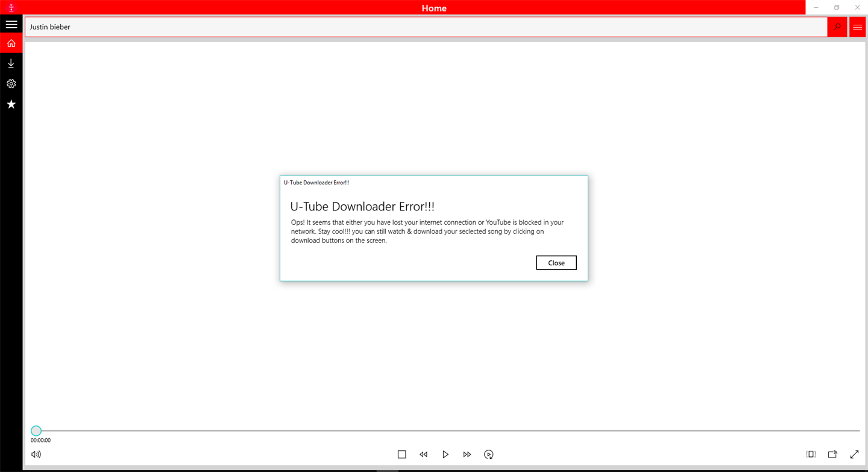Mute the player volume icon
This screenshot has height=472, width=868.
click(x=36, y=455)
